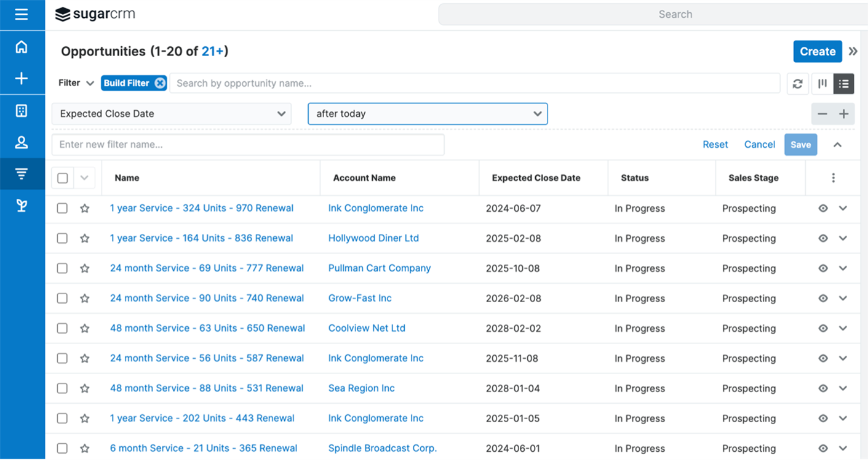
Task: Check the select-all rows checkbox
Action: [x=62, y=178]
